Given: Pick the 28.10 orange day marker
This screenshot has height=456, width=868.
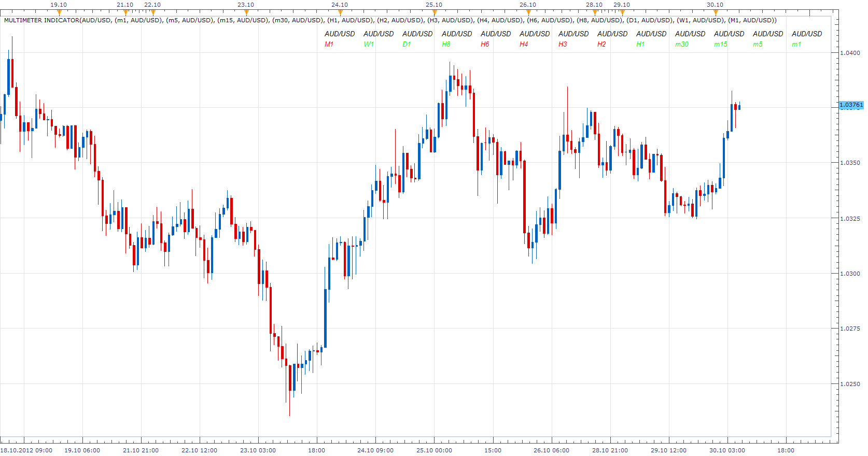Looking at the screenshot, I should (595, 12).
